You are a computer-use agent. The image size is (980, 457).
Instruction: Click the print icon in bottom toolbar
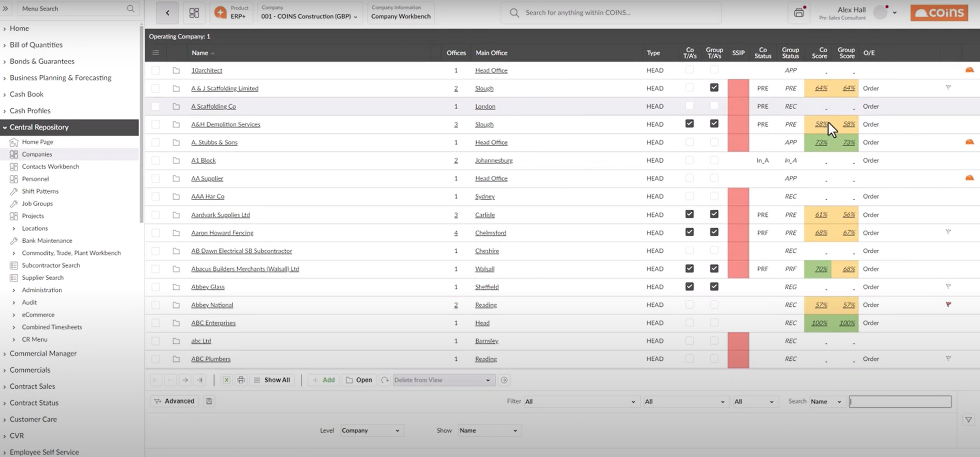[x=241, y=380]
